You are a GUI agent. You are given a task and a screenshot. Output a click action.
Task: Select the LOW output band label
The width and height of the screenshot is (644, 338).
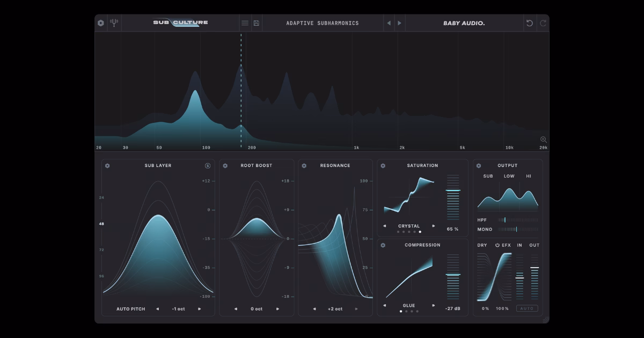pyautogui.click(x=509, y=177)
